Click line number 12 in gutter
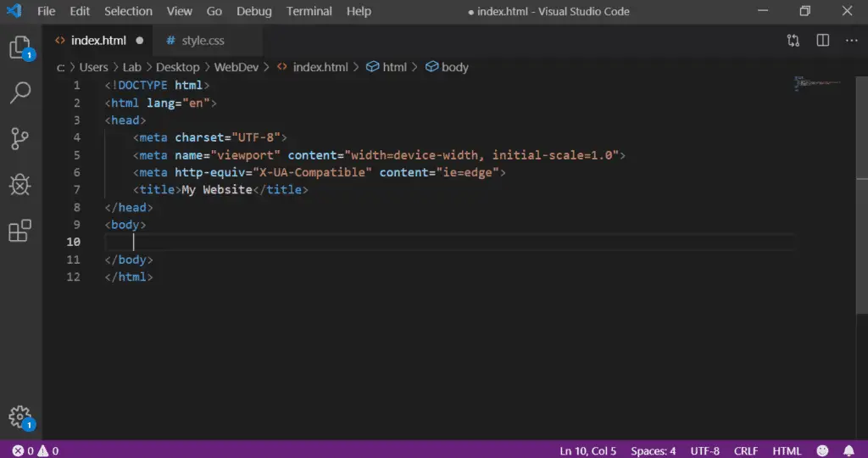Screen dimensions: 868x458 (x=73, y=276)
